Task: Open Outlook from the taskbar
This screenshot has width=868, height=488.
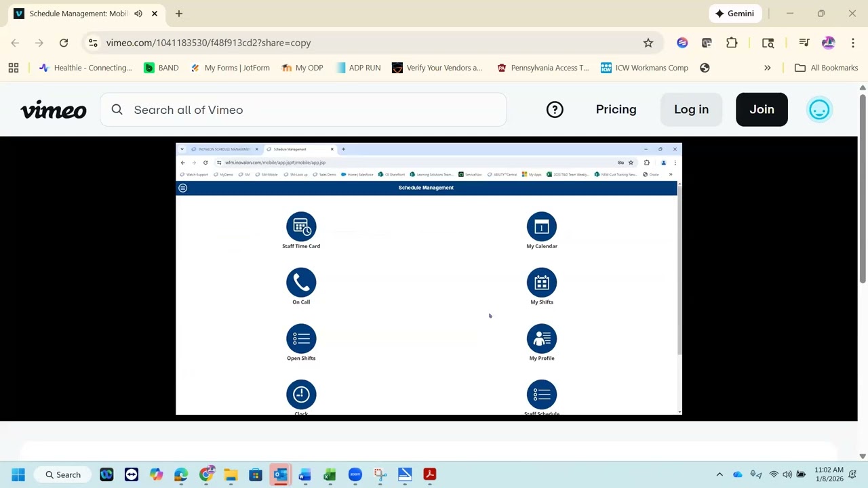Action: click(x=280, y=474)
